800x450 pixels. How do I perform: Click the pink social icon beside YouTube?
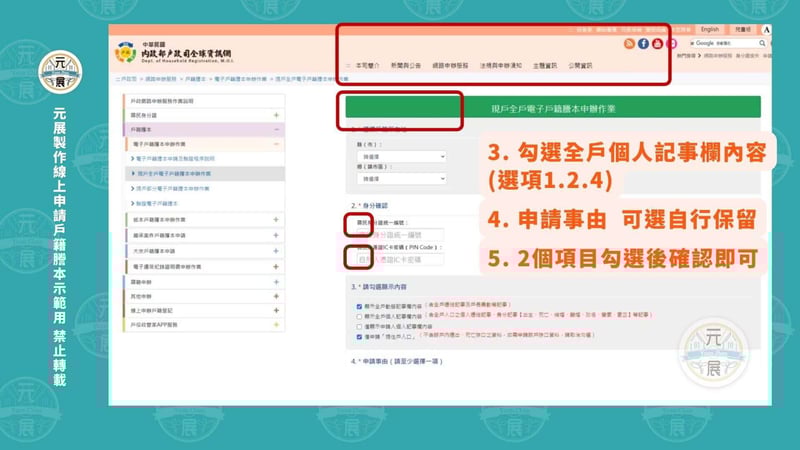click(671, 44)
